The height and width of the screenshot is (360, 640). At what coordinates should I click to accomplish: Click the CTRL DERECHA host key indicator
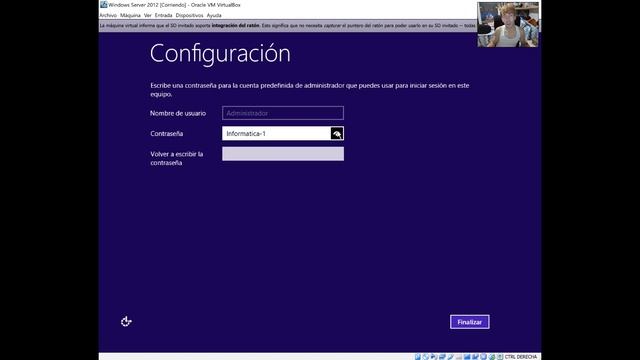[521, 357]
